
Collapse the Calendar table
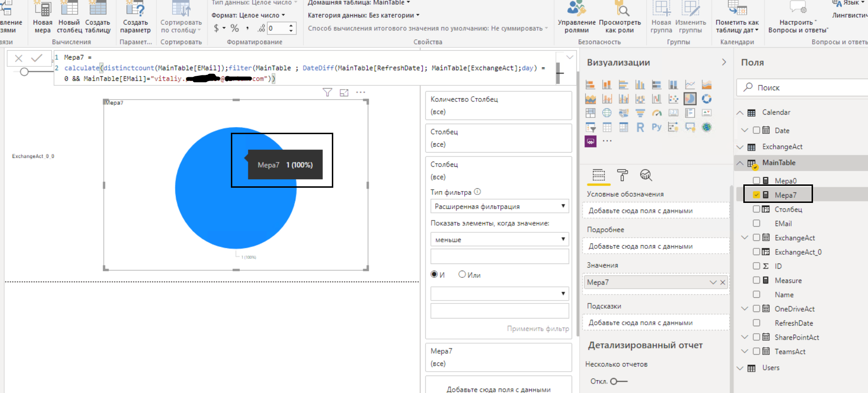point(740,112)
